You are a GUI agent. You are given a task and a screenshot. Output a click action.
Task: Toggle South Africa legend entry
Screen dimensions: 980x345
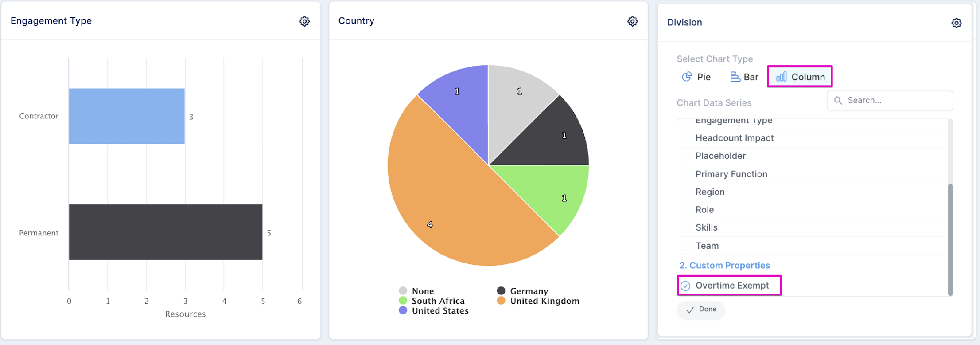click(x=438, y=301)
